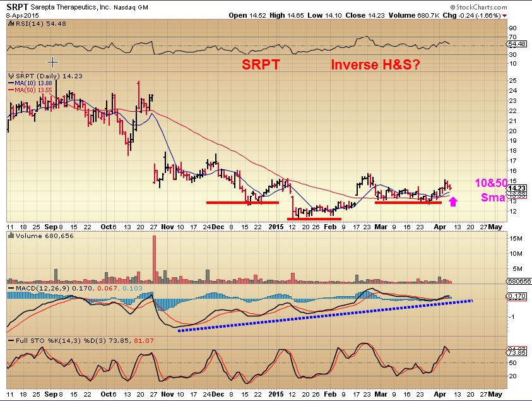This screenshot has height=401, width=532.
Task: Click the SRPT (Daily) 14.23 legend
Action: click(49, 76)
